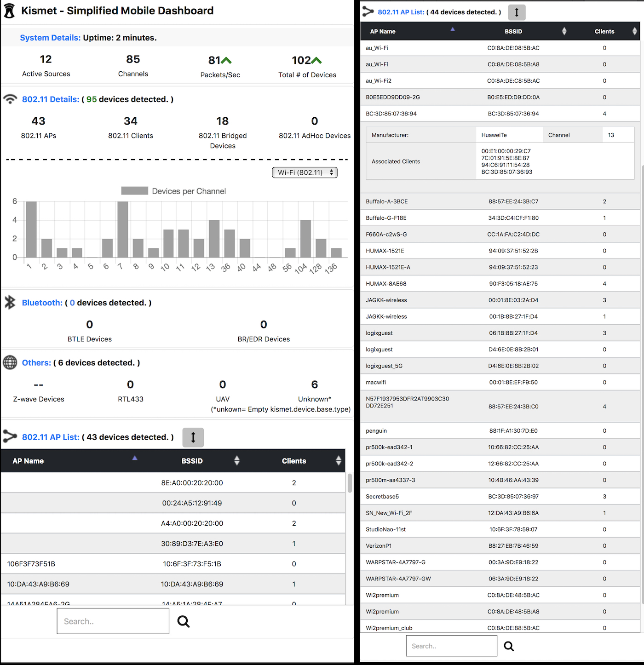Image resolution: width=644 pixels, height=665 pixels.
Task: Click the Bluetooth symbol icon
Action: (x=10, y=302)
